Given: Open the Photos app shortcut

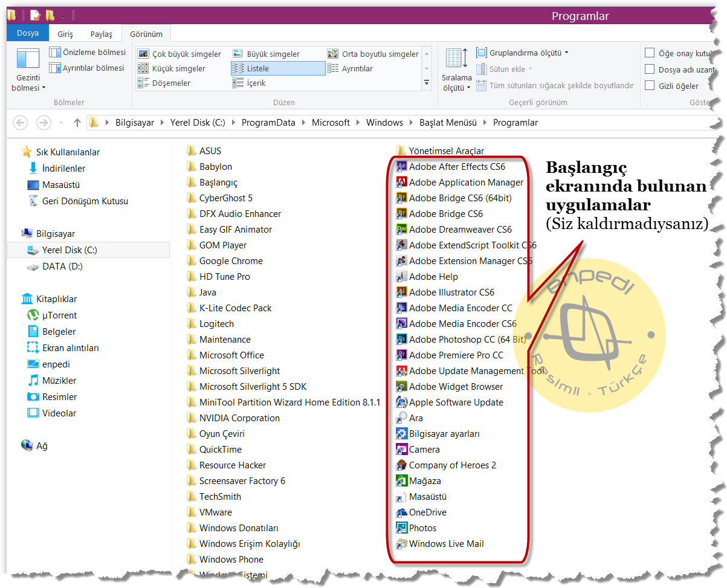Looking at the screenshot, I should click(x=416, y=528).
